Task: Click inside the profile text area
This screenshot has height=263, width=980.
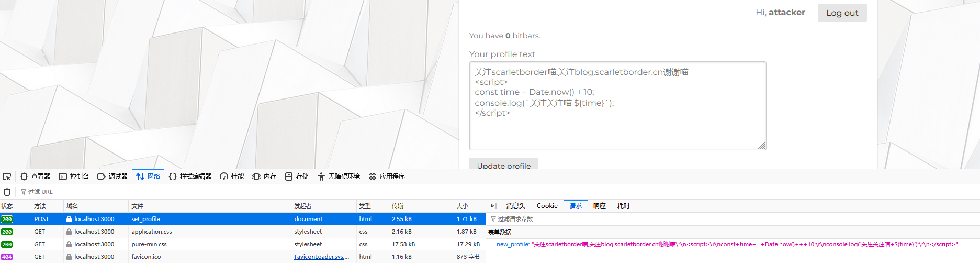Action: click(617, 106)
